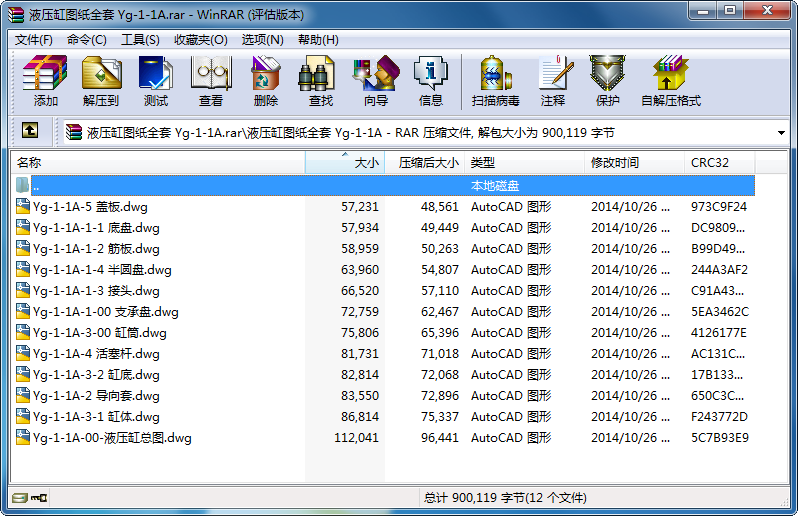Open the 文件(F) menu
Viewport: 798px width, 516px height.
pyautogui.click(x=34, y=40)
